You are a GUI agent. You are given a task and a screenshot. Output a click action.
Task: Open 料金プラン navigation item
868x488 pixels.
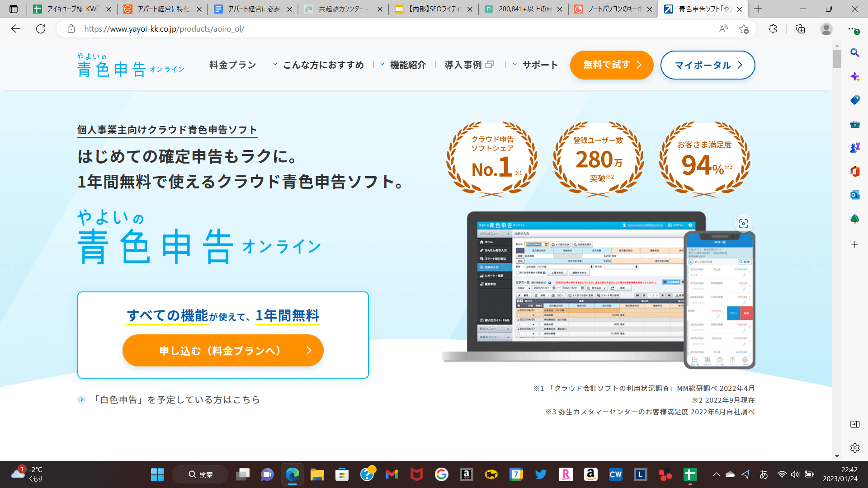(x=232, y=65)
